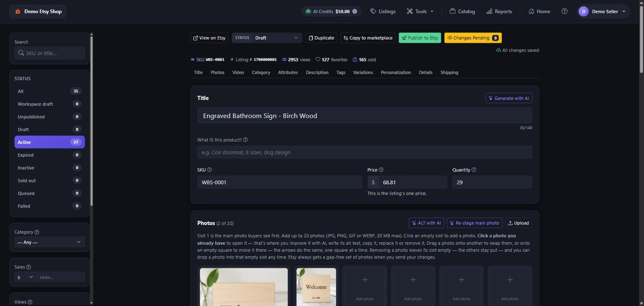Click the Views filter help icon
Image resolution: width=644 pixels, height=306 pixels.
point(30,302)
